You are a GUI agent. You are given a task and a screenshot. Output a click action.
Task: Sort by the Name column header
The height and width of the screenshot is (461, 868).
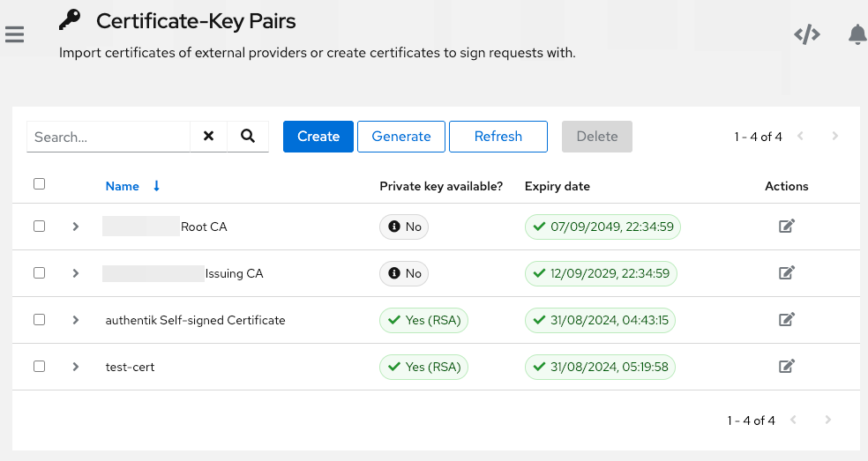pyautogui.click(x=123, y=186)
